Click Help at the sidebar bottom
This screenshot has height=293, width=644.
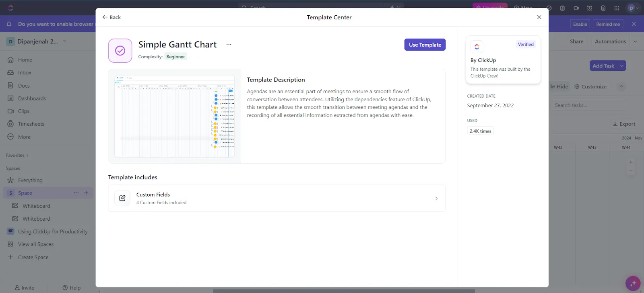pos(72,288)
